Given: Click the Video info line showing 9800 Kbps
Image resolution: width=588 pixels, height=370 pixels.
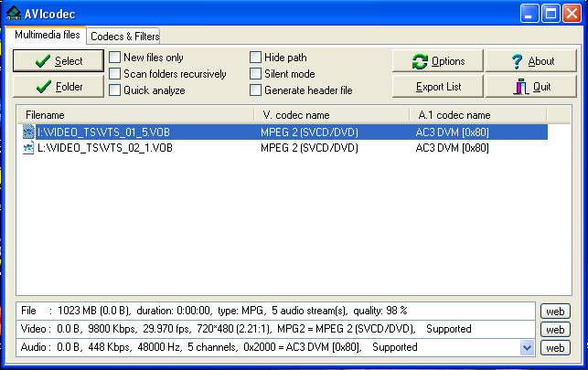Looking at the screenshot, I should [x=275, y=329].
